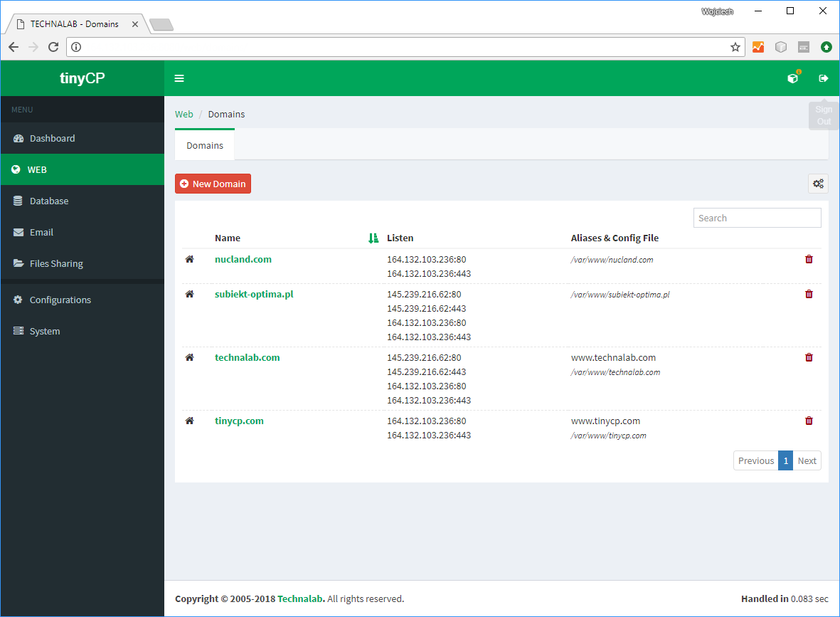Open the System menu item
840x617 pixels.
point(83,331)
